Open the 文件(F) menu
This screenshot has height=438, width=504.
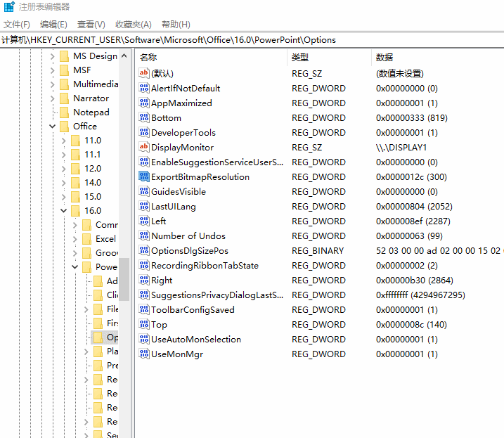(x=17, y=25)
